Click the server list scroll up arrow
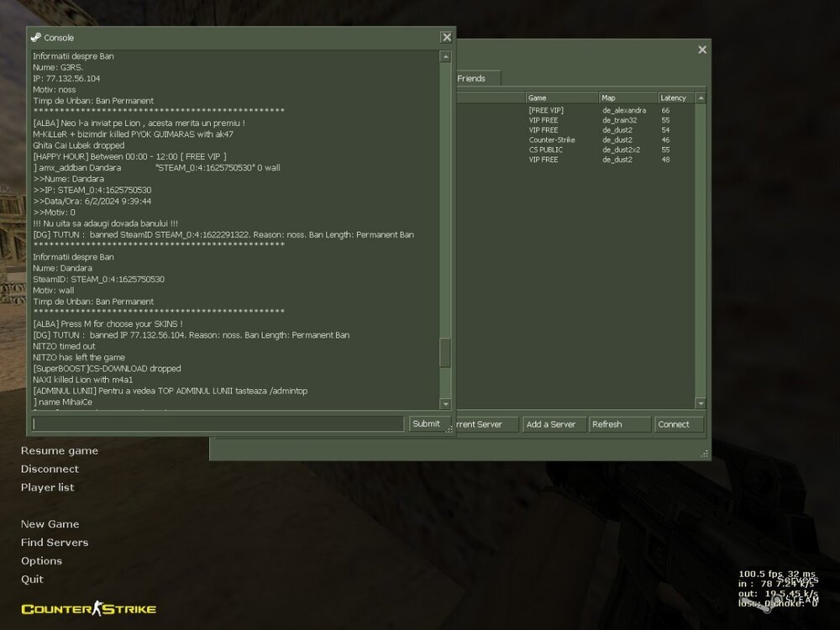 click(701, 98)
